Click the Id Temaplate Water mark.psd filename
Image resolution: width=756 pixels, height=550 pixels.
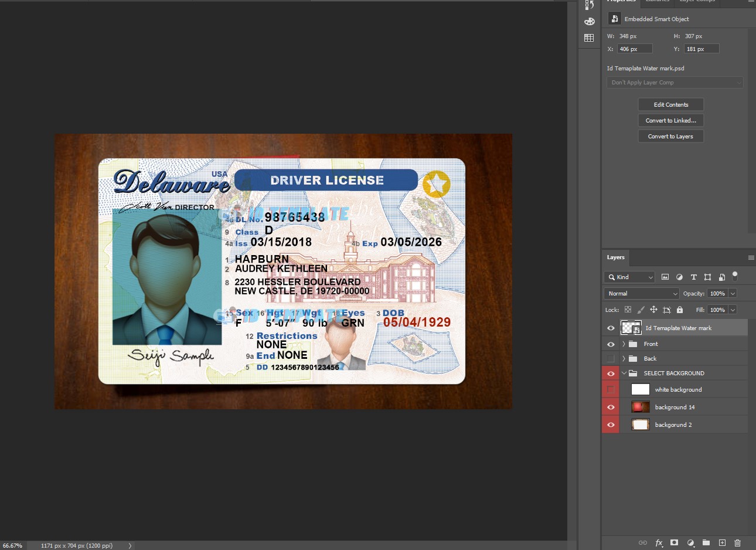tap(645, 69)
